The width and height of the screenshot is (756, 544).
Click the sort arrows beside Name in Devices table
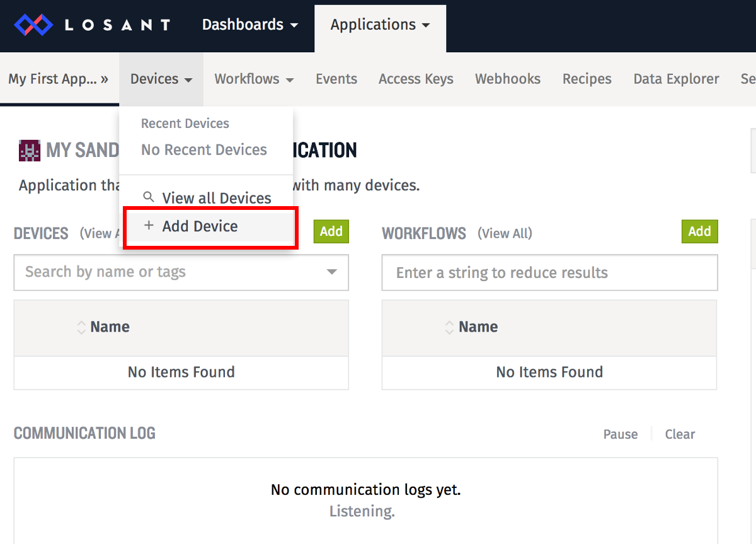pos(80,327)
